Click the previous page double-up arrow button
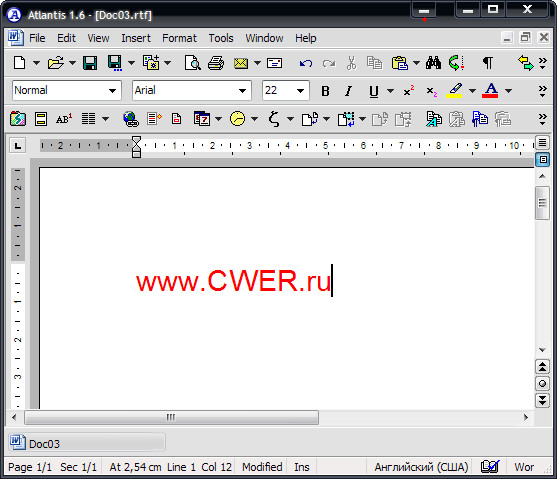Screen dimensions: 557x479 click(542, 366)
